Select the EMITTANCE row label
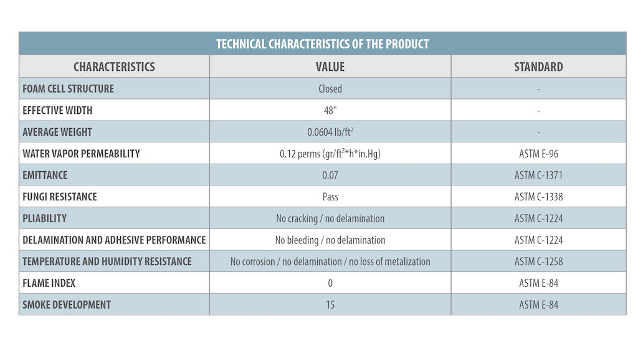This screenshot has width=638, height=364. (45, 175)
